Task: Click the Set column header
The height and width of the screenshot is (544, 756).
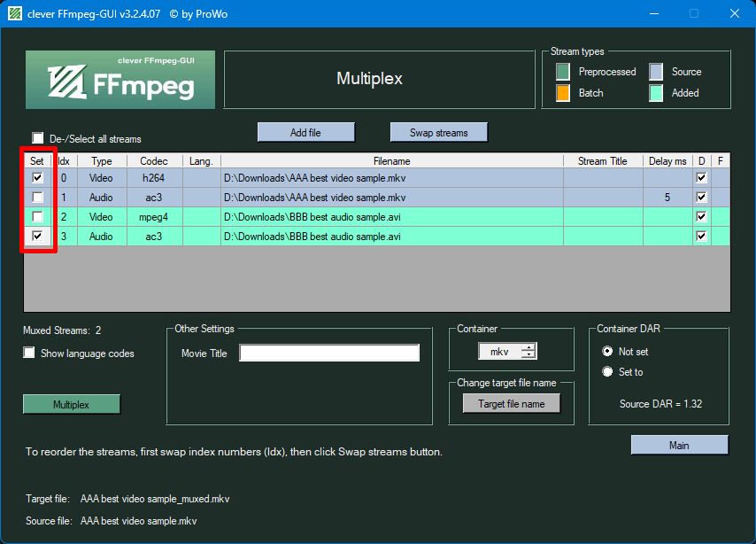Action: (37, 160)
